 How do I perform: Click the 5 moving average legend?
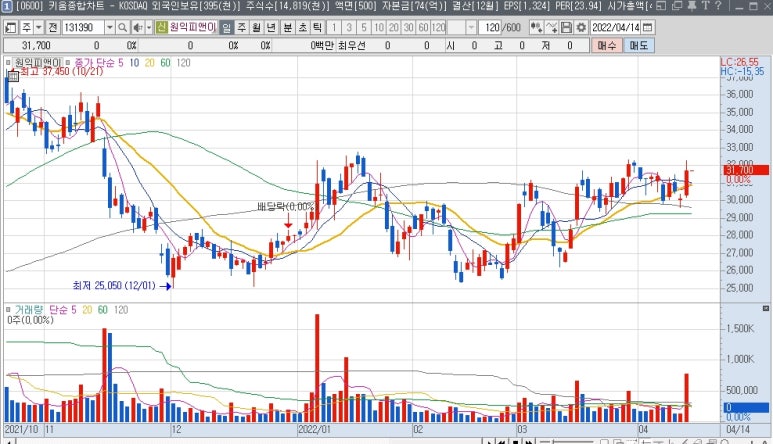point(120,63)
